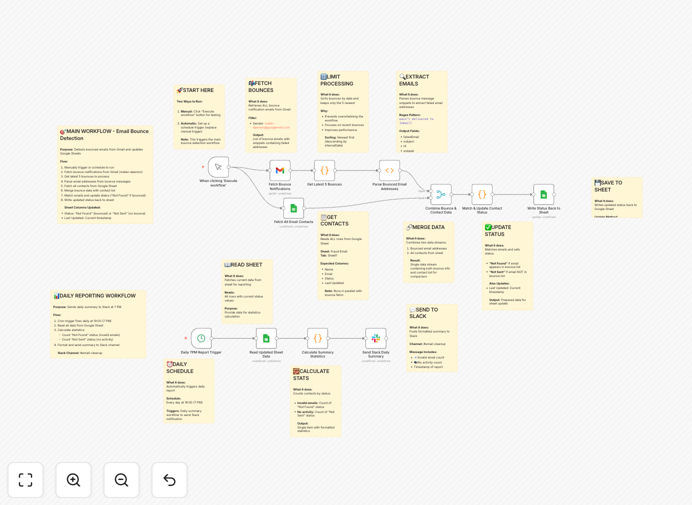Select the manual Execute workflow trigger node
Image resolution: width=692 pixels, height=505 pixels.
[x=218, y=167]
